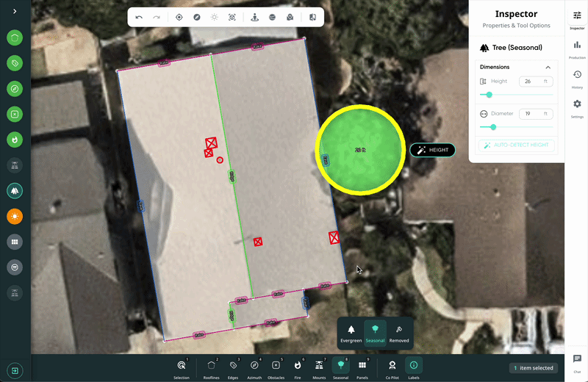Click the Auto-Detect Height button
Viewport: 588px width, 382px height.
(517, 145)
